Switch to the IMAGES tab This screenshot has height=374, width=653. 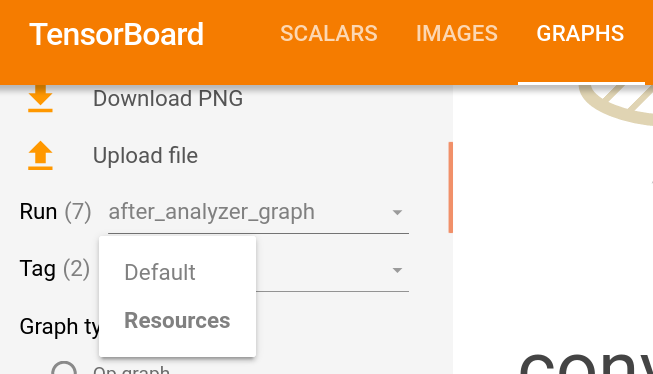pos(457,33)
